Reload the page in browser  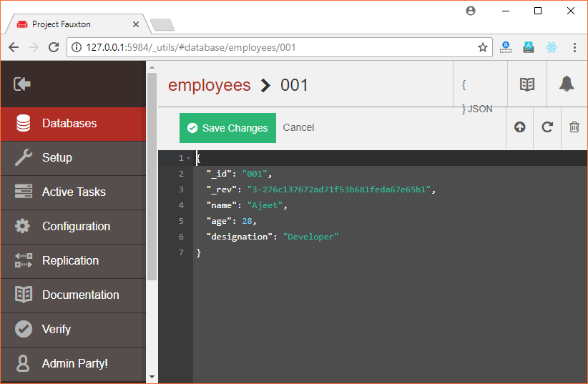pyautogui.click(x=54, y=47)
